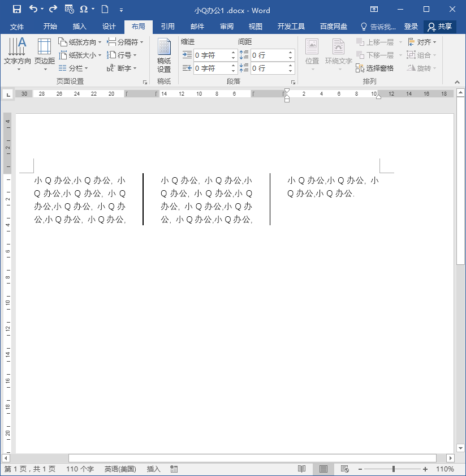The width and height of the screenshot is (466, 476).
Task: Open Page Setup (页面设置) dialog launcher
Action: [145, 82]
